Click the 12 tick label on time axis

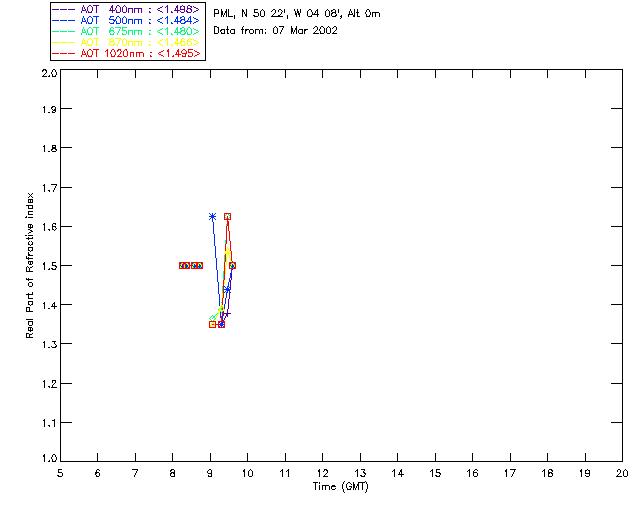coord(322,473)
